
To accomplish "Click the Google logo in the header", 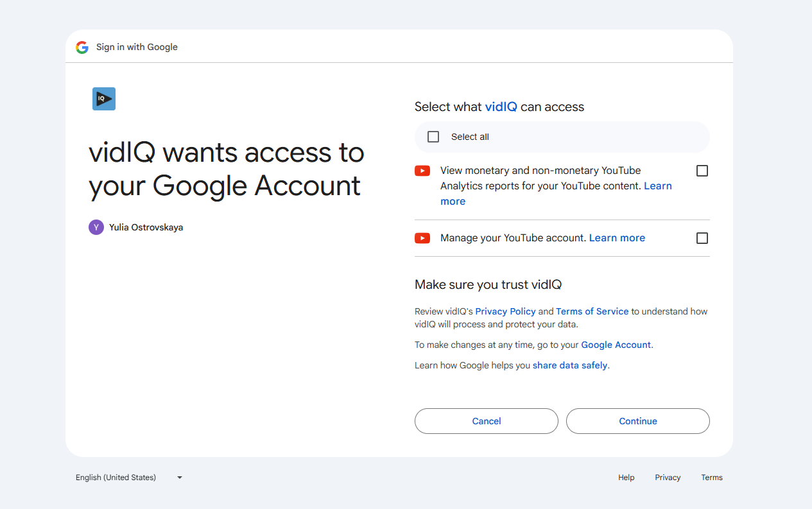I will pyautogui.click(x=82, y=47).
